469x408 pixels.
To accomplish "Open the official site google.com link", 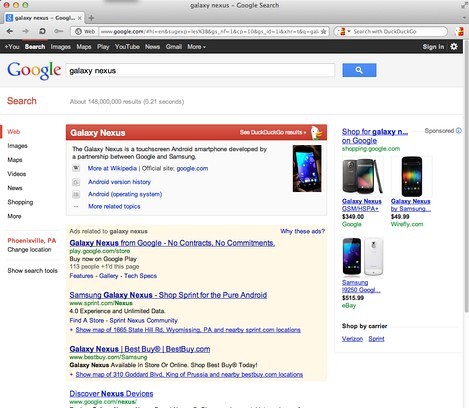I will click(x=192, y=168).
